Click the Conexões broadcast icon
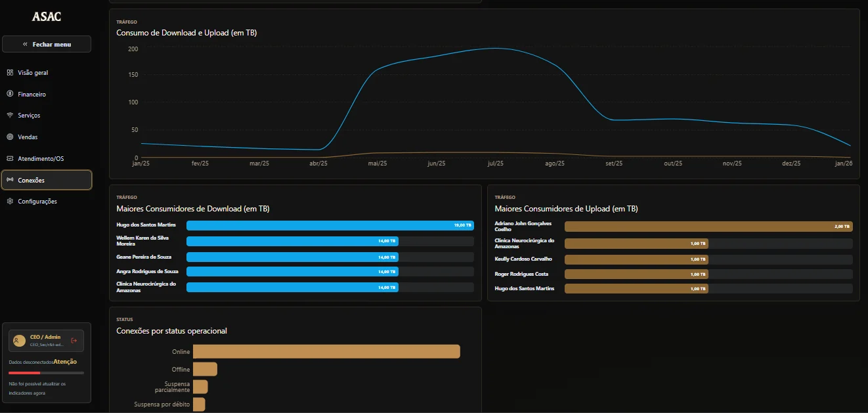This screenshot has height=413, width=868. 10,180
